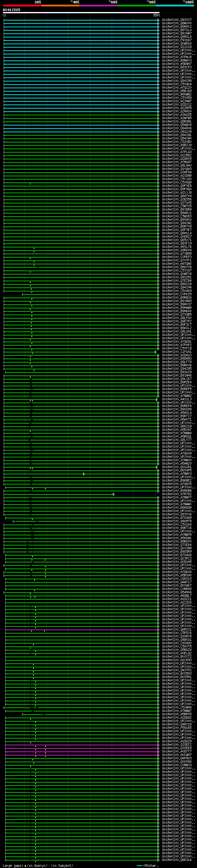Click the UniRef100_C1FG41 label
This screenshot has width=197, height=868.
point(176,352)
